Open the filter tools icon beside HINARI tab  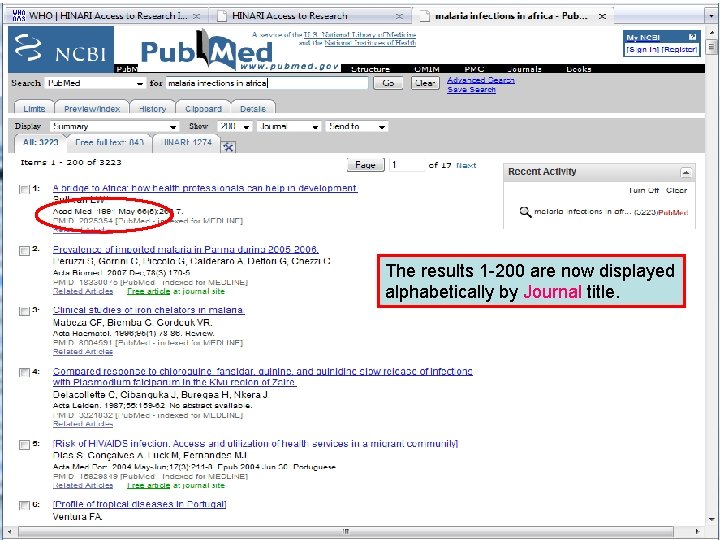coord(228,147)
